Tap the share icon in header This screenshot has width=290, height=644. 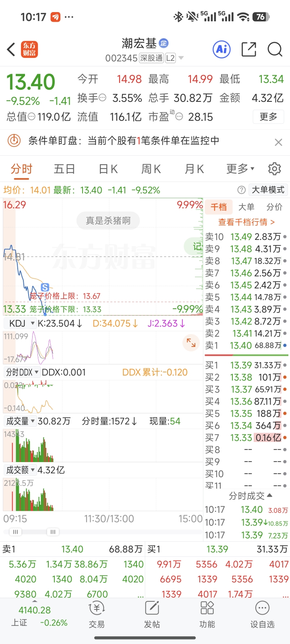pyautogui.click(x=249, y=50)
